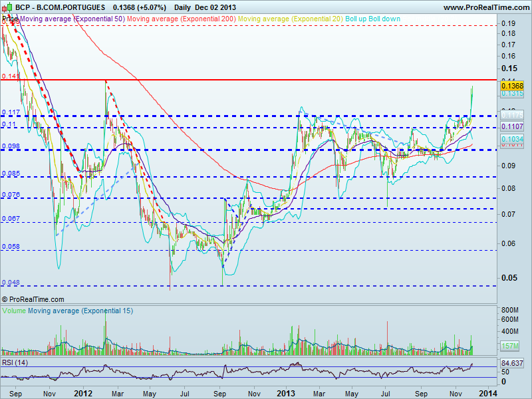This screenshot has height=399, width=532.
Task: Click the 2013 year label on time axis
Action: [286, 394]
